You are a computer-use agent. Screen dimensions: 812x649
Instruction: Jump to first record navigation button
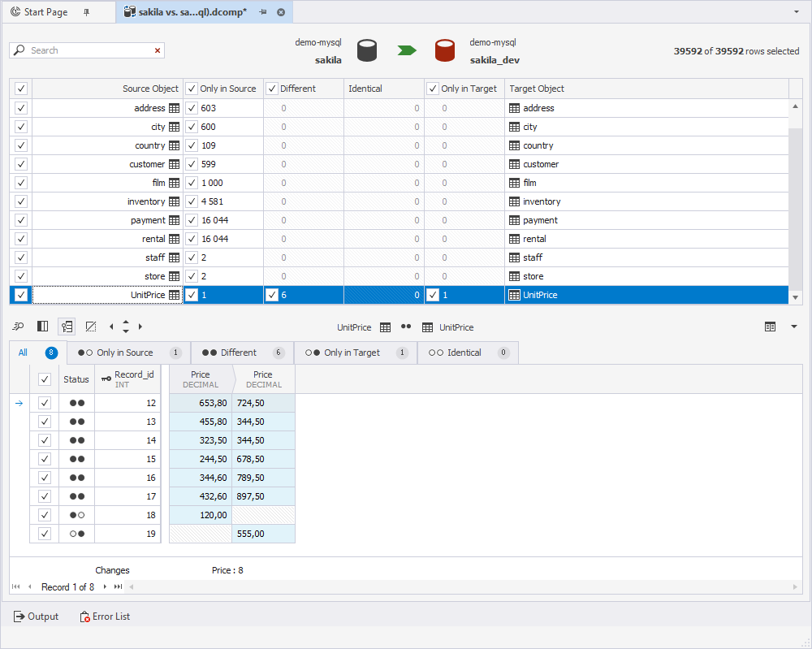pyautogui.click(x=16, y=586)
